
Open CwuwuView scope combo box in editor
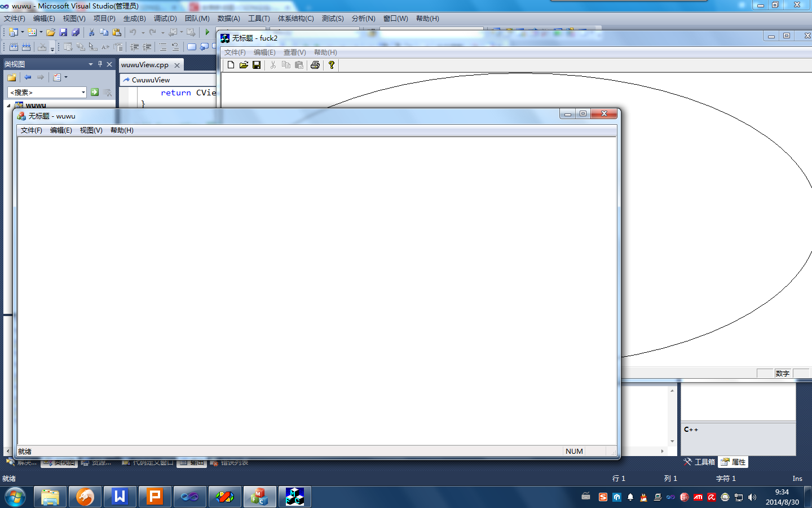point(168,80)
